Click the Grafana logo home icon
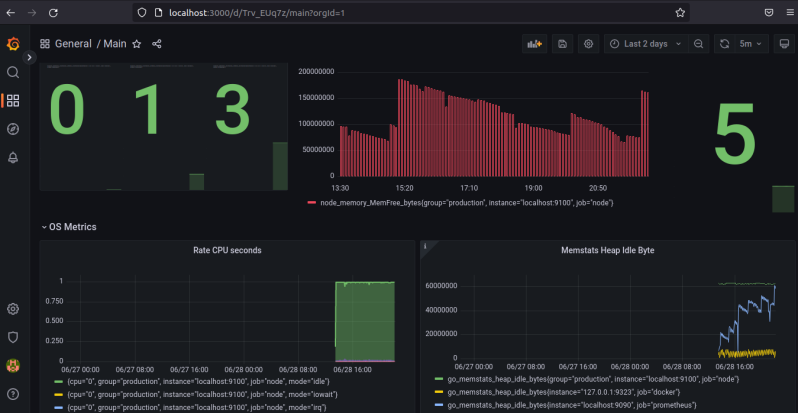The width and height of the screenshot is (798, 413). (13, 44)
